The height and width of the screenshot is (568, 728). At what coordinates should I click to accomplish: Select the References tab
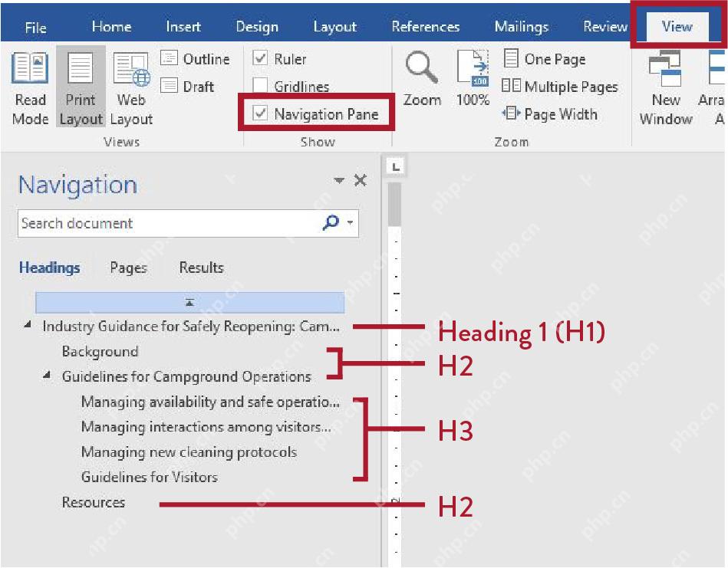coord(426,27)
